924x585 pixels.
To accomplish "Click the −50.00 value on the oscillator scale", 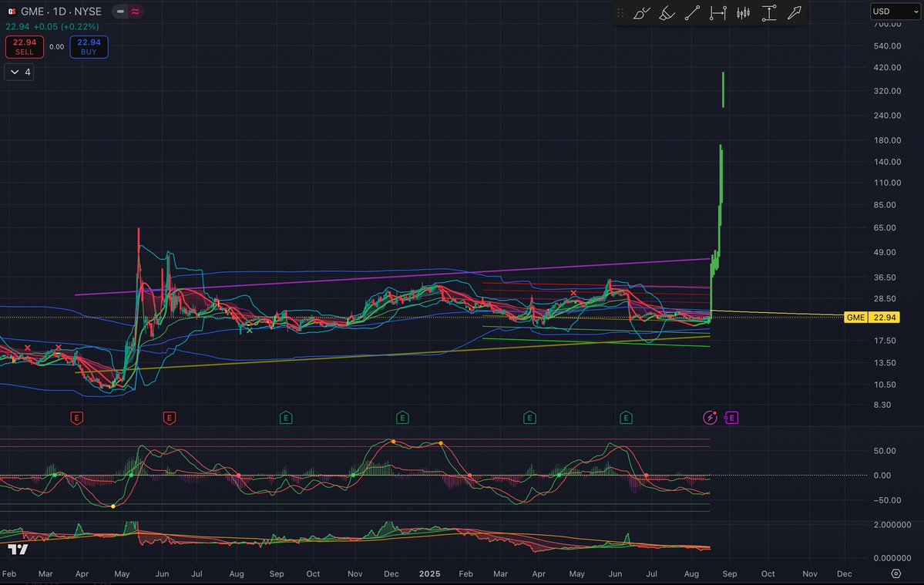I will [x=888, y=500].
